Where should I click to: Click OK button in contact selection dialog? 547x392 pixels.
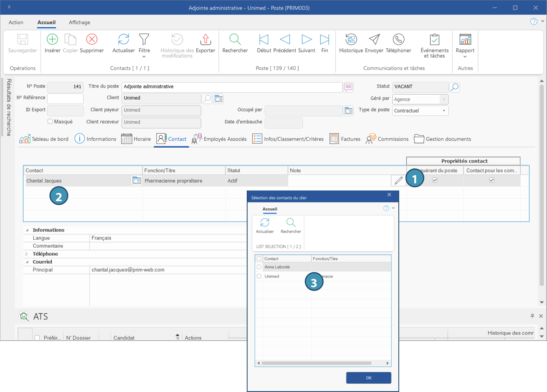[x=368, y=378]
